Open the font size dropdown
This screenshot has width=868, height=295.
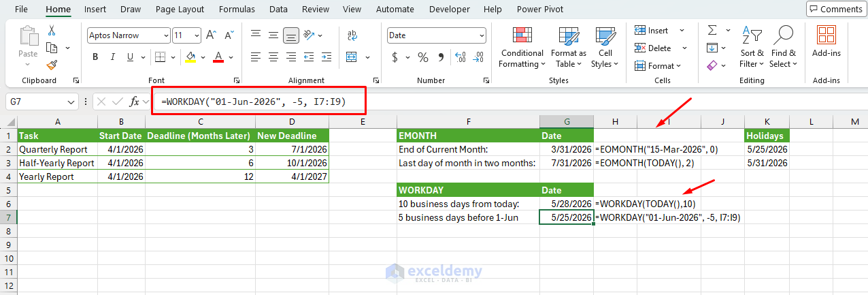(x=197, y=35)
